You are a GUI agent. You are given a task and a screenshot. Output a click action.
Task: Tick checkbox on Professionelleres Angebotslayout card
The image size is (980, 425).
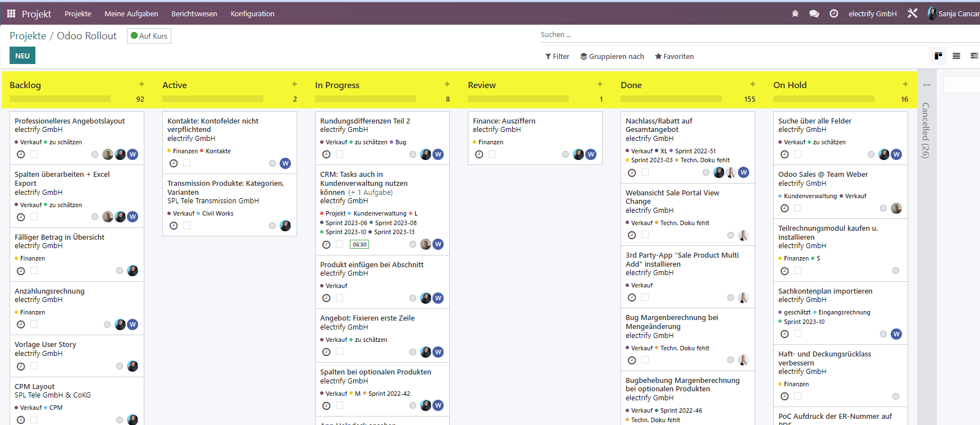[x=34, y=154]
